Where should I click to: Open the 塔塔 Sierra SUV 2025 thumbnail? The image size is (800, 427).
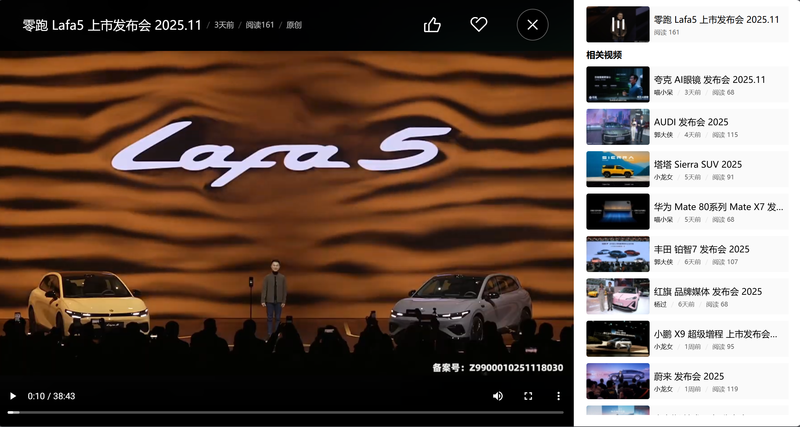click(x=618, y=169)
